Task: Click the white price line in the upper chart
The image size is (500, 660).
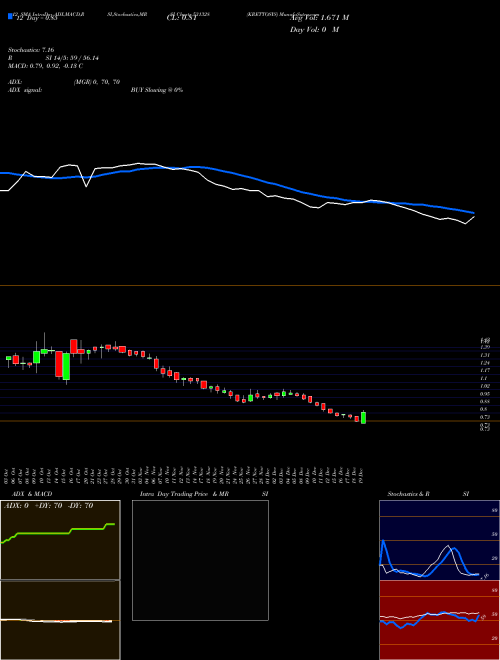Action: point(236,189)
